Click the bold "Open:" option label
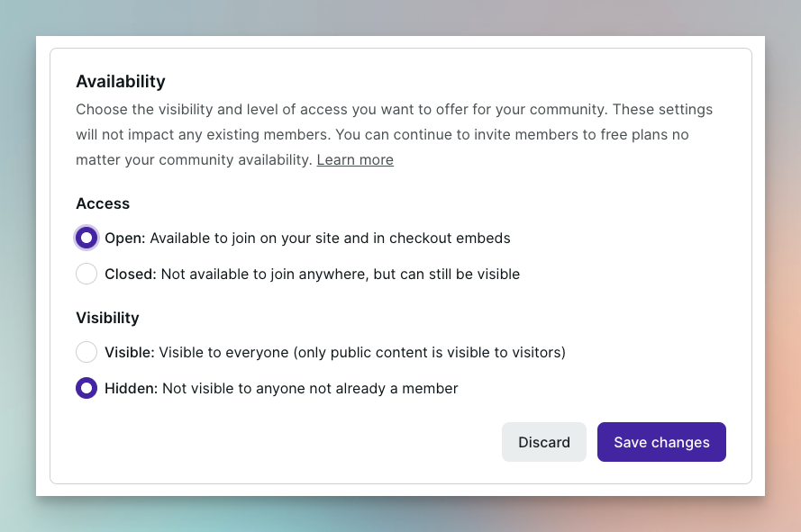 (x=125, y=239)
